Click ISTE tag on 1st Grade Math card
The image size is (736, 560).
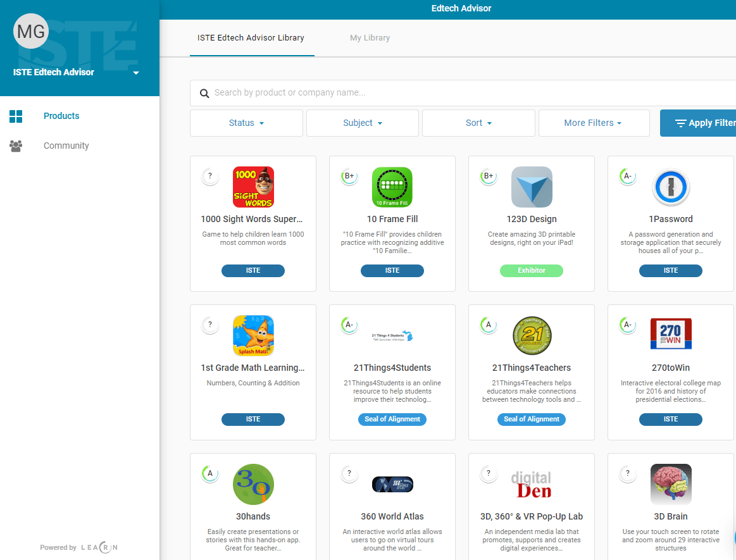[253, 420]
